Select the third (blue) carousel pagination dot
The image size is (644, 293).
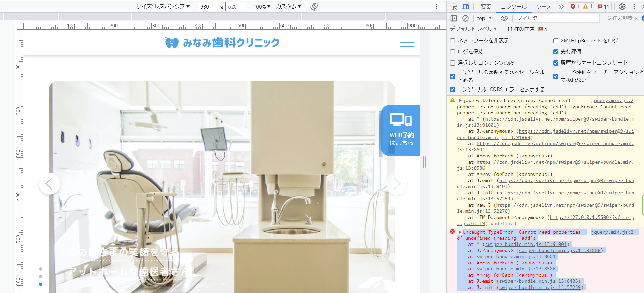pos(41,284)
